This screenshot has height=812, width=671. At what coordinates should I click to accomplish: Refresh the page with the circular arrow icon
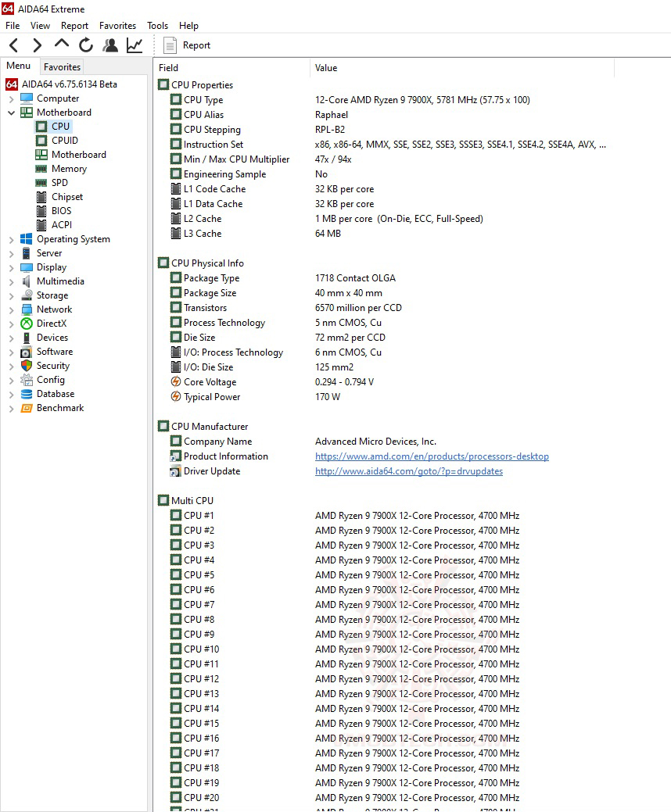86,45
